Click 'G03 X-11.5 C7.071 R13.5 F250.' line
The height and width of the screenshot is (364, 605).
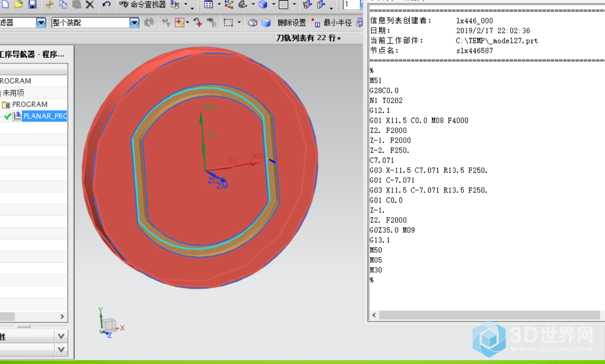[429, 170]
